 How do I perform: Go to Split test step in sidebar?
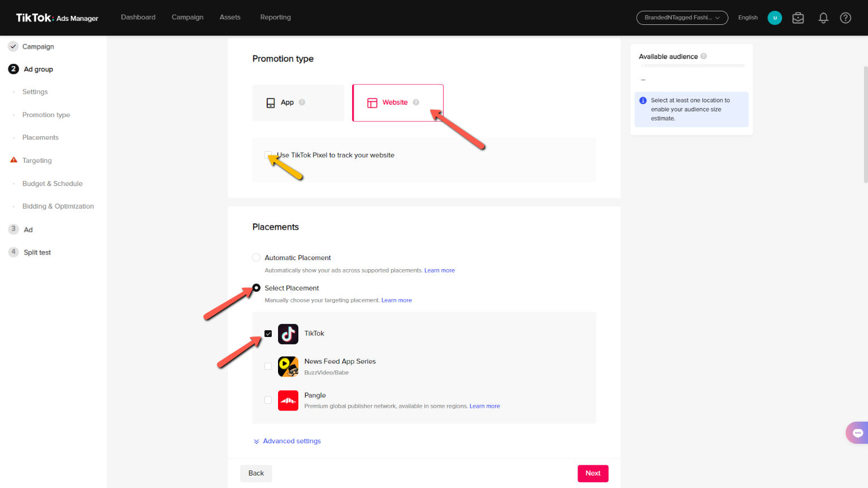[37, 253]
